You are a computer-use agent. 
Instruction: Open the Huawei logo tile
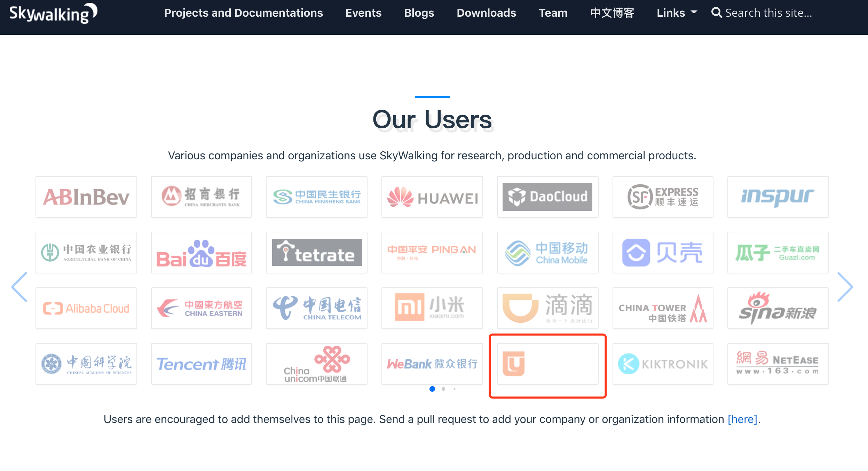432,197
